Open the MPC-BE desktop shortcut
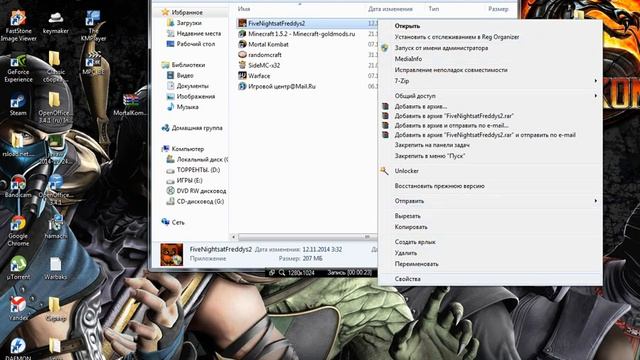Viewport: 640px width, 360px height. 93,64
